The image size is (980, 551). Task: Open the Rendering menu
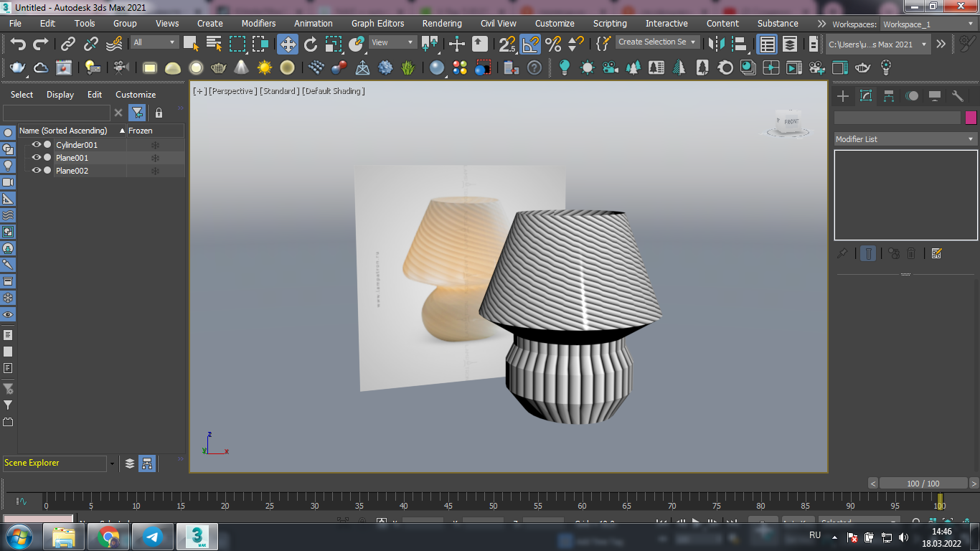click(x=442, y=24)
